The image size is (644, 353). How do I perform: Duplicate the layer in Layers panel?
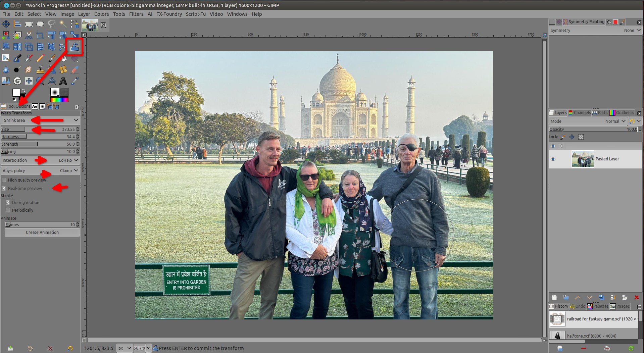tap(601, 297)
